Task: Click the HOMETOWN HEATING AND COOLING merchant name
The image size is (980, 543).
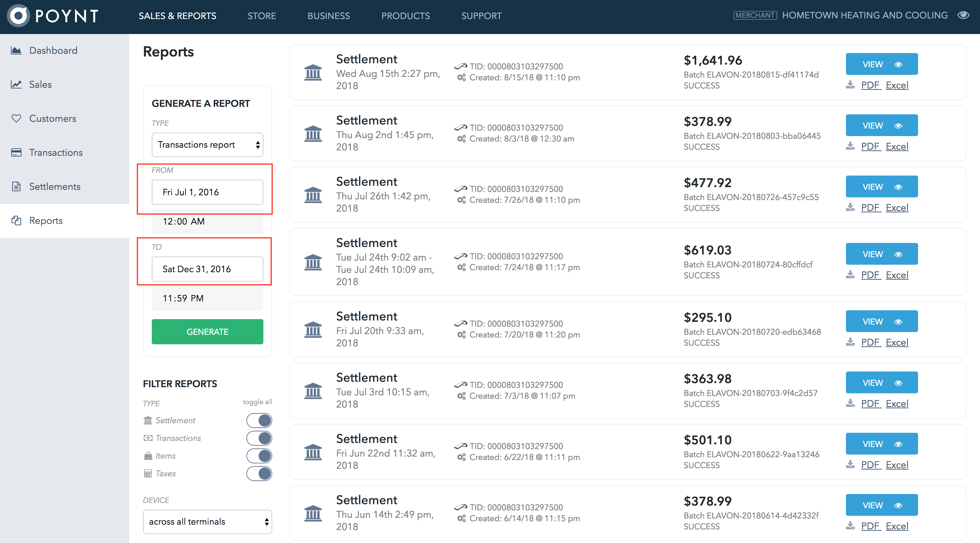Action: [865, 15]
